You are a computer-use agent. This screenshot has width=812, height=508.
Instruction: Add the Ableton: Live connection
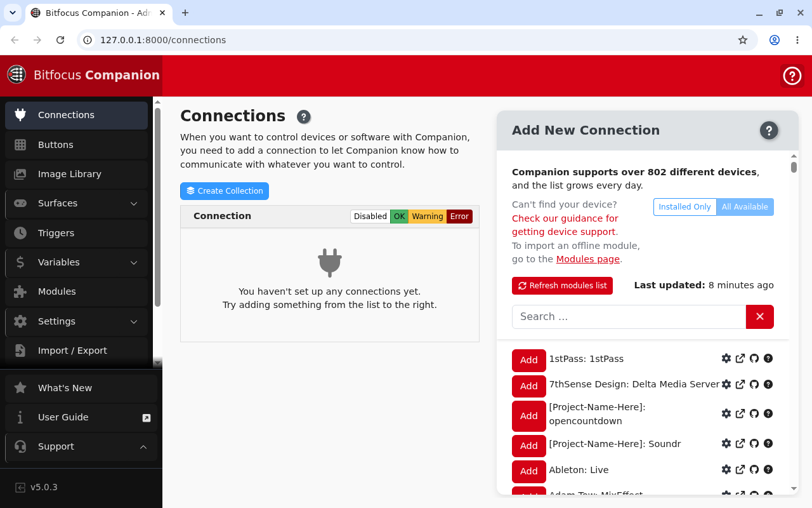(x=529, y=471)
